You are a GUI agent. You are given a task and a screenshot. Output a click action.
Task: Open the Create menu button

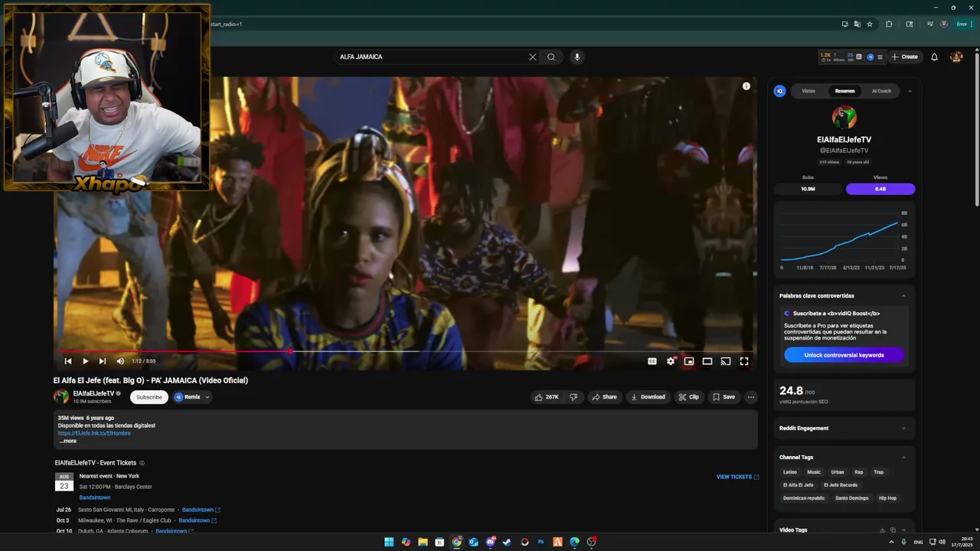tap(904, 57)
